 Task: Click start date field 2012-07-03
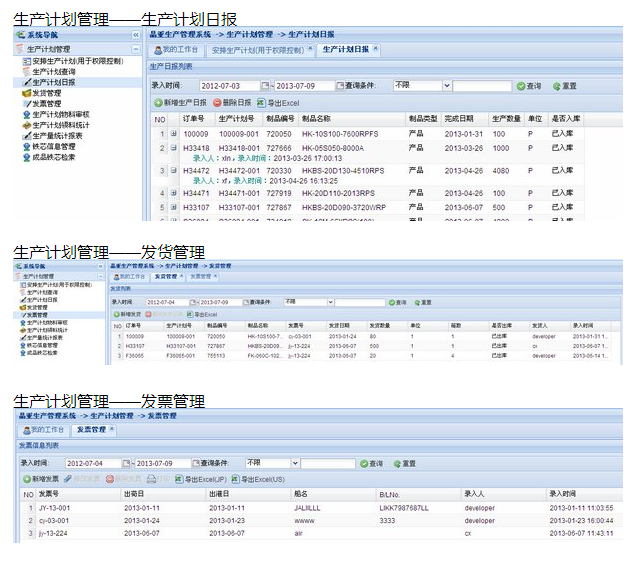pyautogui.click(x=229, y=86)
